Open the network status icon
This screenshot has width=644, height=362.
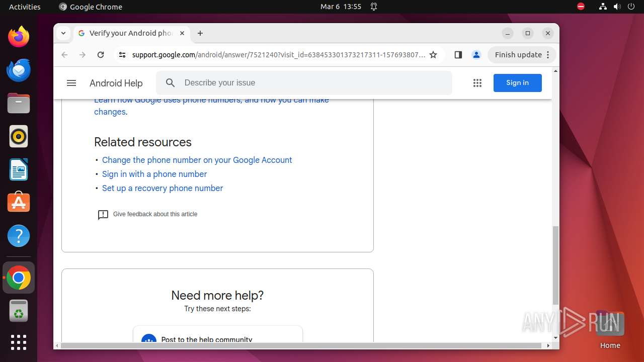point(603,7)
